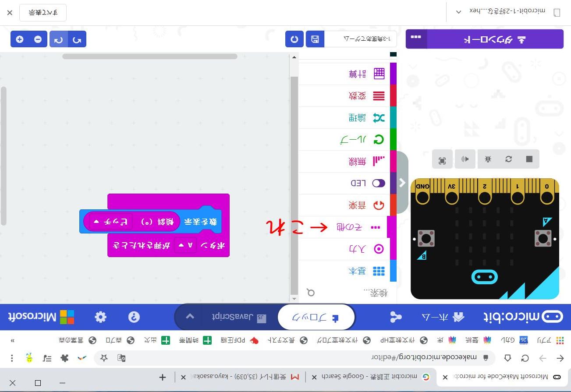The height and width of the screenshot is (392, 571).
Task: Click the simulator debug (bug) icon
Action: (x=488, y=159)
